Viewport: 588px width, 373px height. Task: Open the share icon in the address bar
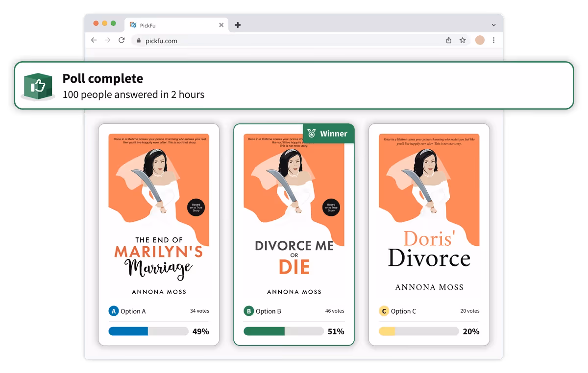(x=449, y=40)
